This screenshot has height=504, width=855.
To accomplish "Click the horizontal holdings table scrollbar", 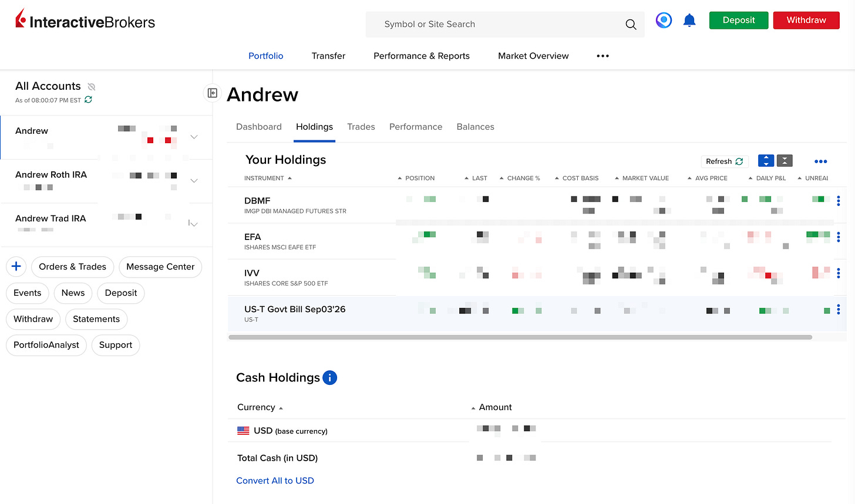I will pyautogui.click(x=520, y=337).
